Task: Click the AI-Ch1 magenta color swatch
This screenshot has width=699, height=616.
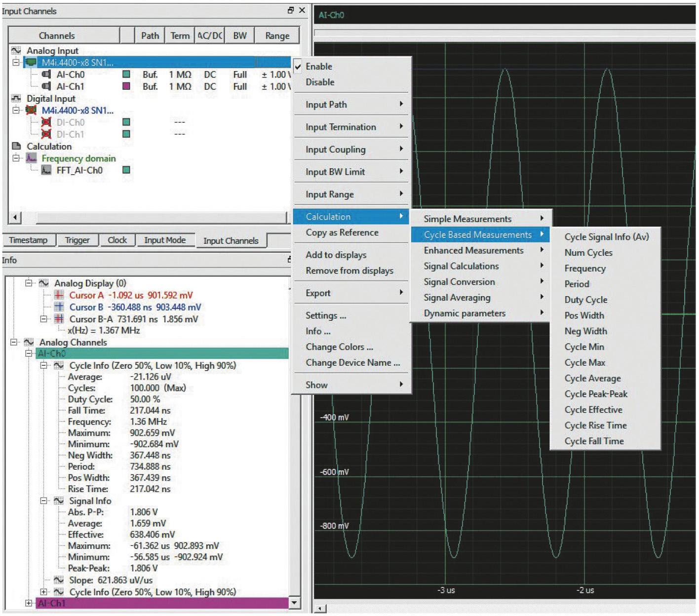Action: point(126,86)
